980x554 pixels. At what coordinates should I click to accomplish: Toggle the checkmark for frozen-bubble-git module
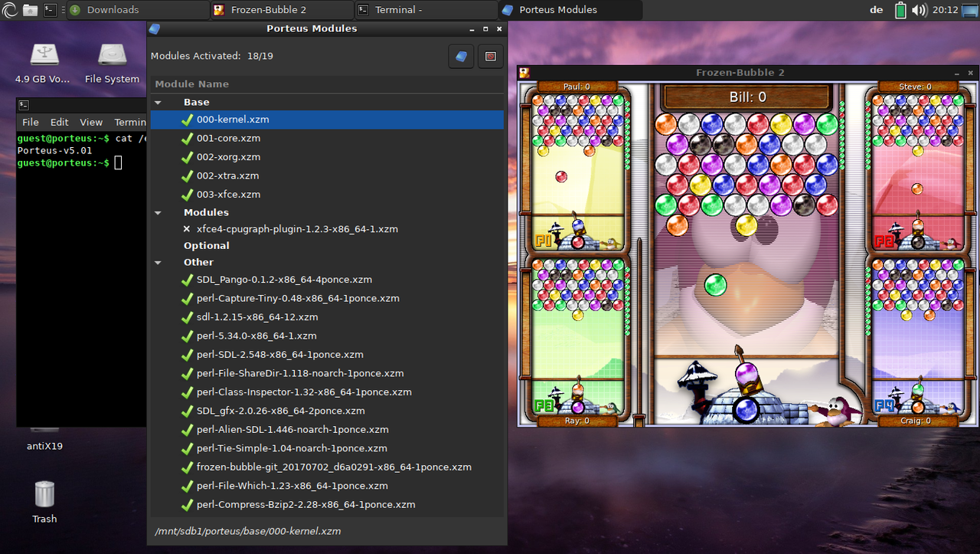[187, 467]
